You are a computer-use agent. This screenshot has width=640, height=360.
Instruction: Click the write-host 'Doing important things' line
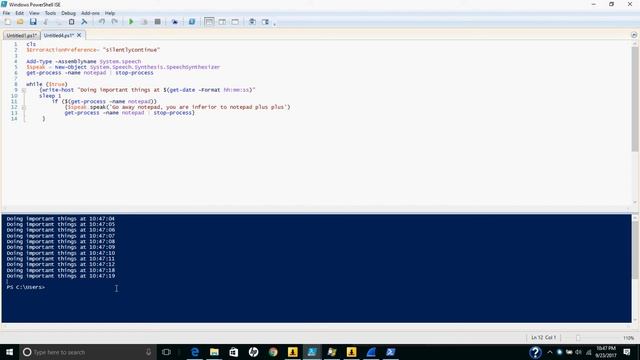click(147, 90)
